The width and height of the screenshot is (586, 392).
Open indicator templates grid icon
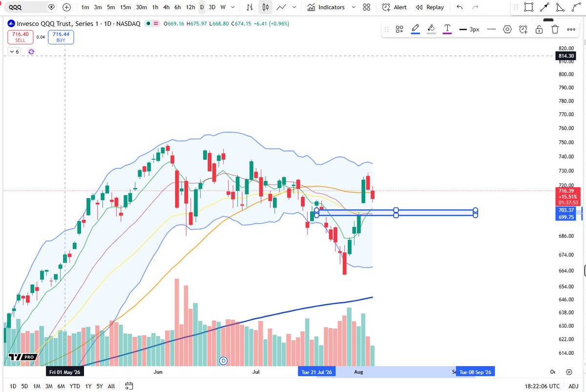(367, 7)
